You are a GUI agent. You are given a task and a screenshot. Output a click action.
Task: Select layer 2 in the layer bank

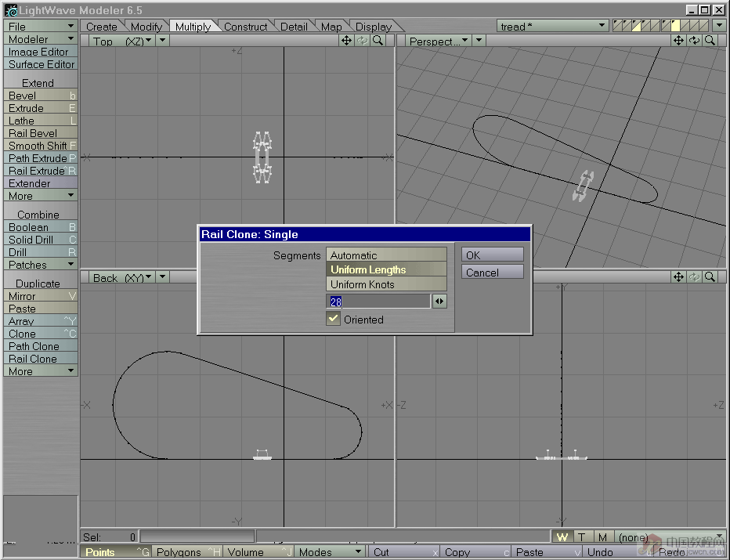[627, 26]
